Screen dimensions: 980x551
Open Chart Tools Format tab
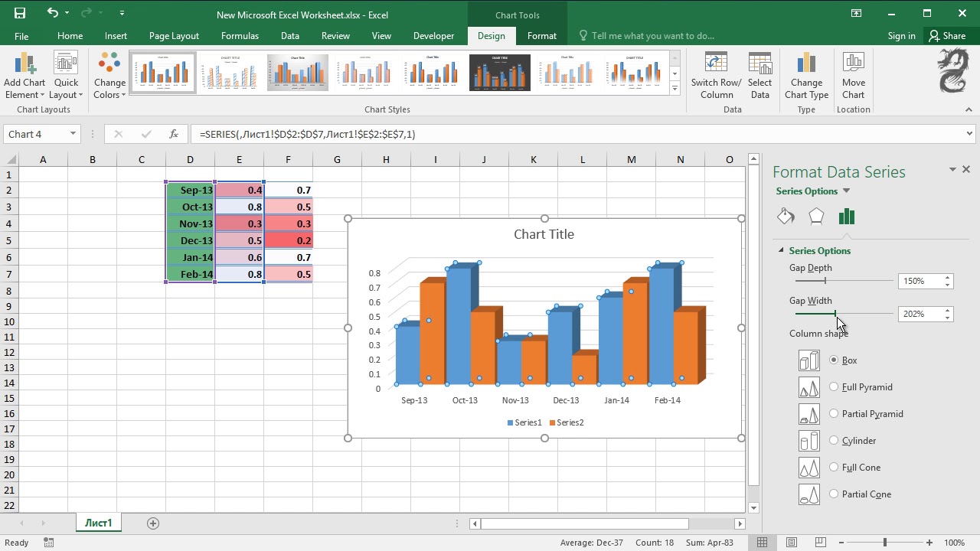542,36
